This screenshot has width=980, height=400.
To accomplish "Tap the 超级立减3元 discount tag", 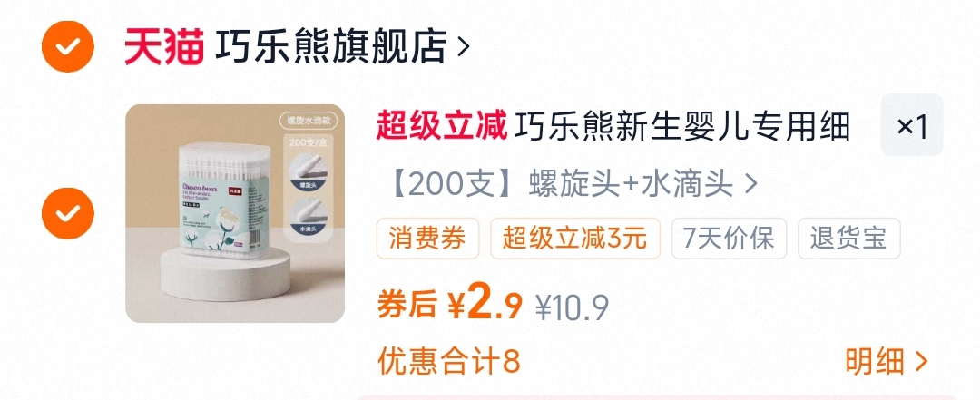I will point(575,239).
